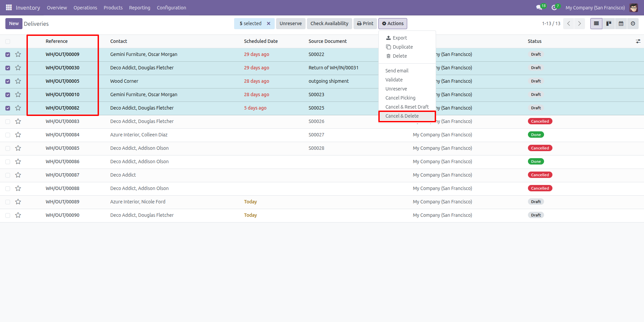The width and height of the screenshot is (644, 322).
Task: Open My Company (San Francisco) switcher
Action: pyautogui.click(x=595, y=7)
